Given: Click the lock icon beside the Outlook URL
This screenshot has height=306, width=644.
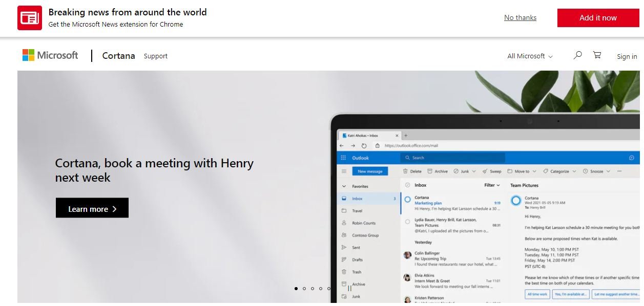Looking at the screenshot, I should [378, 146].
